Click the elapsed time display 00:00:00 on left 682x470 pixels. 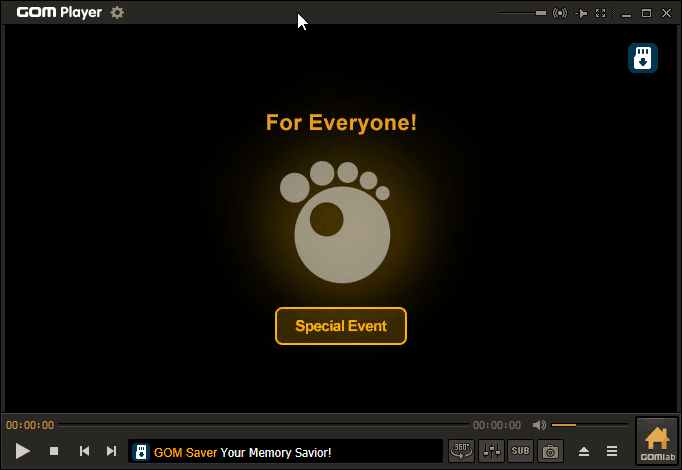[30, 425]
